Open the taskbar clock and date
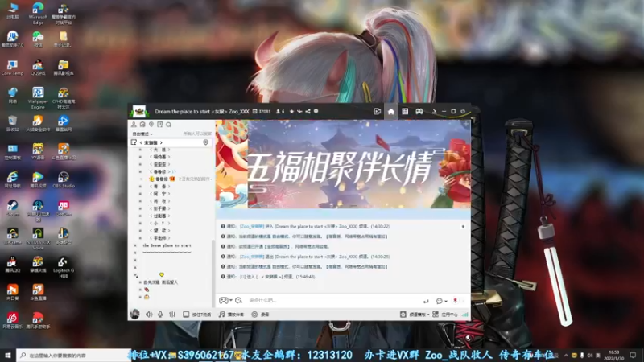The image size is (644, 362). coord(613,355)
